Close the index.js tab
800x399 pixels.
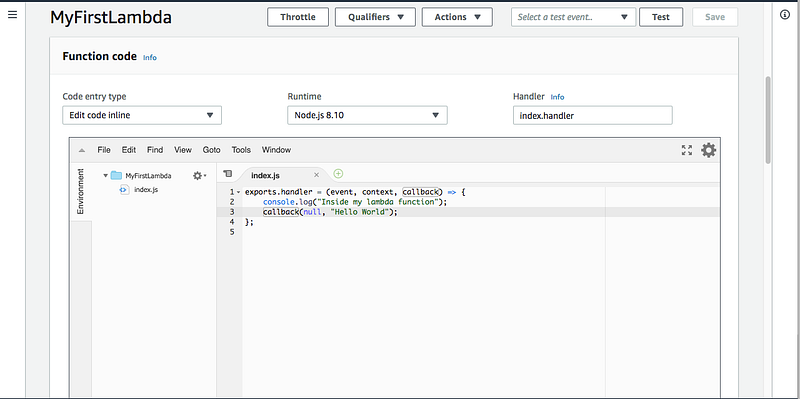pyautogui.click(x=316, y=175)
